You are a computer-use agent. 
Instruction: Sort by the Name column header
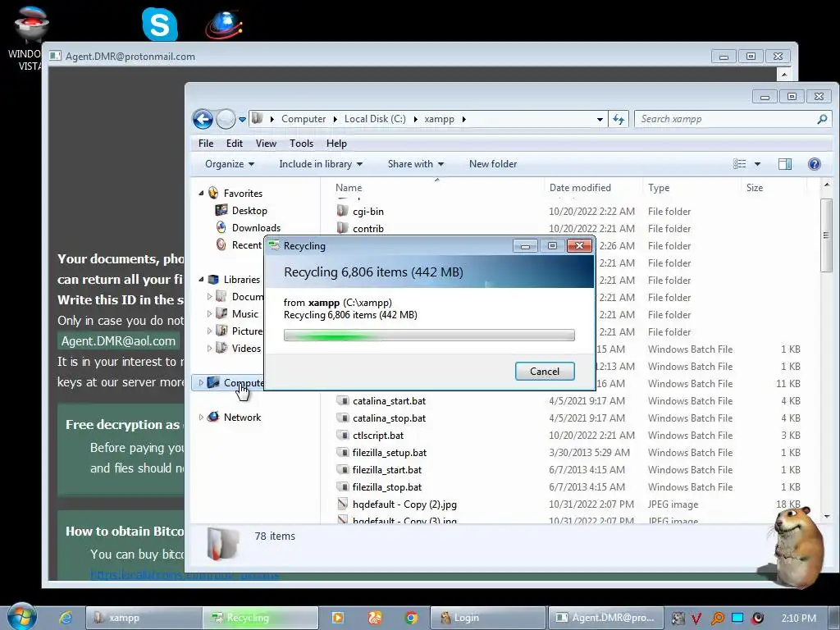[349, 188]
